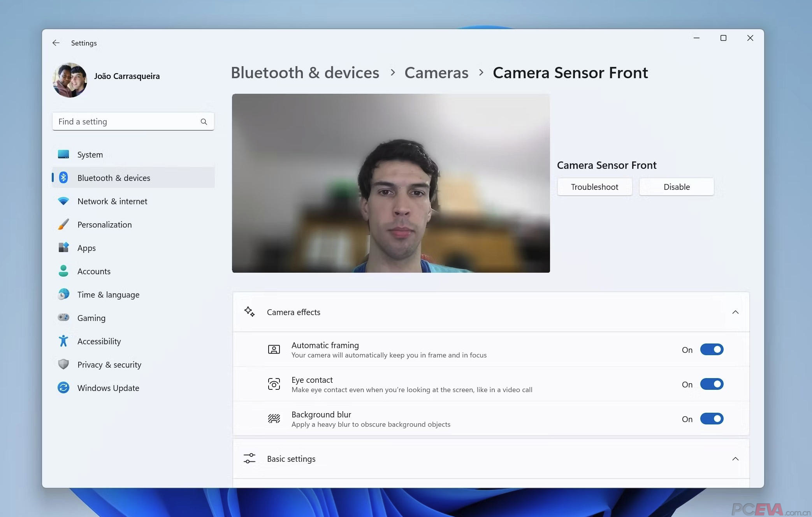Click the Privacy shield icon
The image size is (812, 517).
pyautogui.click(x=63, y=364)
